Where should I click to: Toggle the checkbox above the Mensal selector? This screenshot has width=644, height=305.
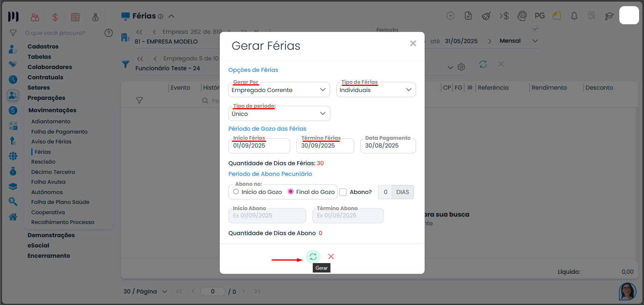535,29
